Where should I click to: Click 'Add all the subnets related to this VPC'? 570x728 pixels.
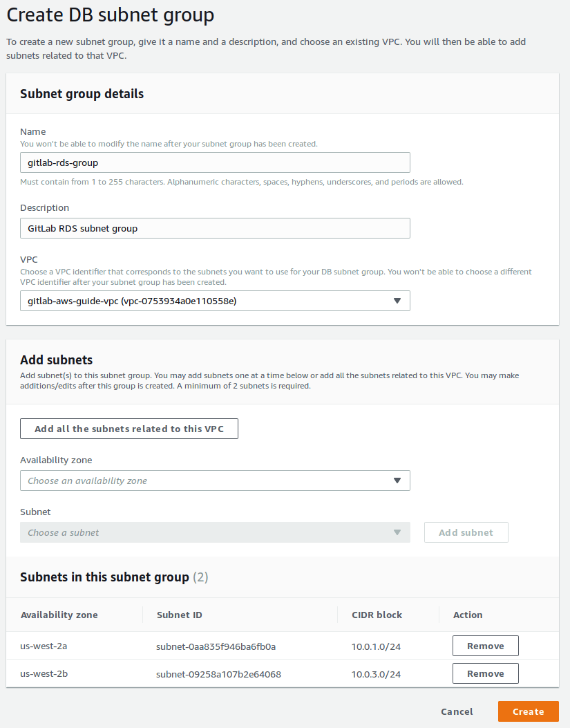129,429
